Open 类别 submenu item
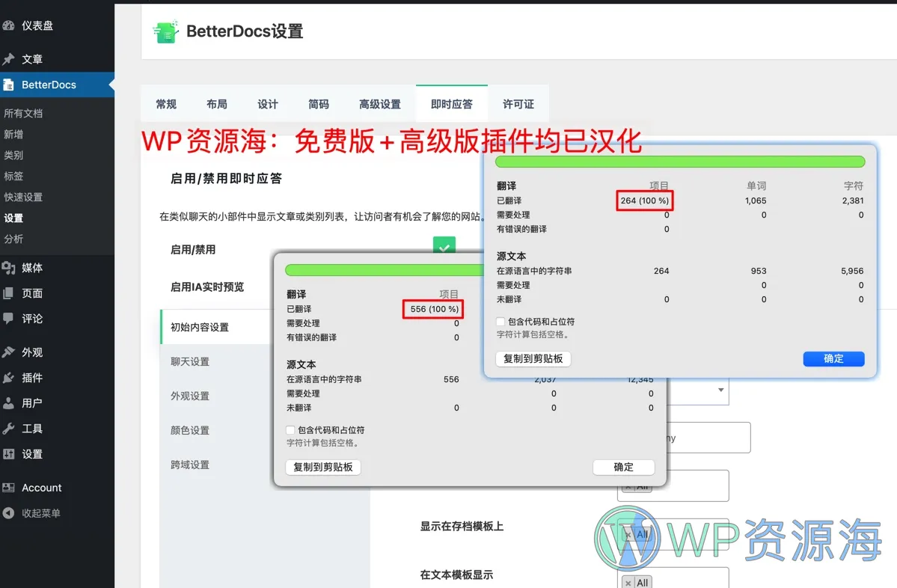This screenshot has width=897, height=588. coord(13,155)
